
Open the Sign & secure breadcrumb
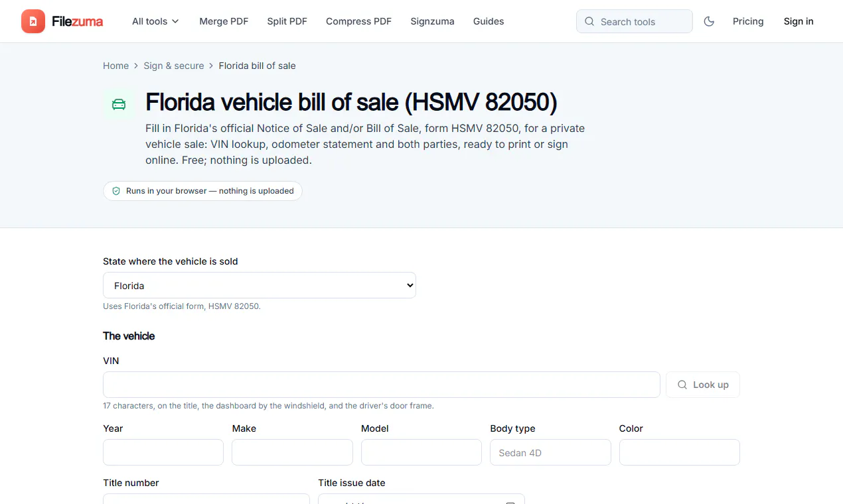pyautogui.click(x=174, y=66)
